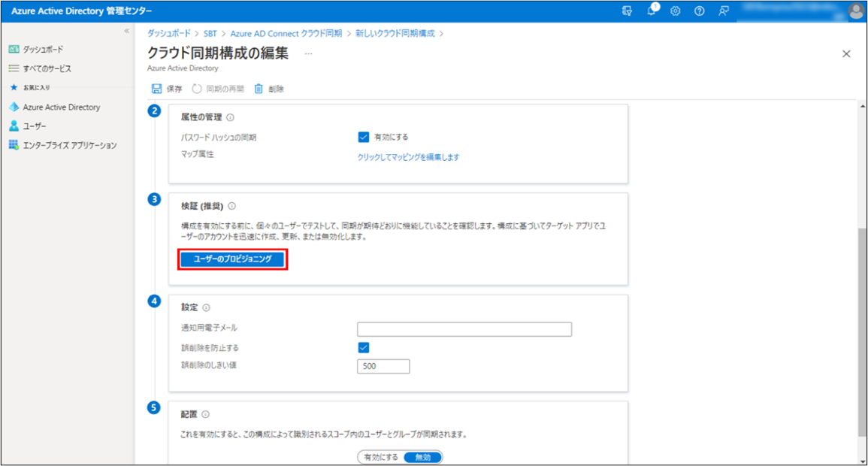Image resolution: width=868 pixels, height=466 pixels.
Task: Click the クリックしてマッピングを編集します link
Action: coord(409,157)
